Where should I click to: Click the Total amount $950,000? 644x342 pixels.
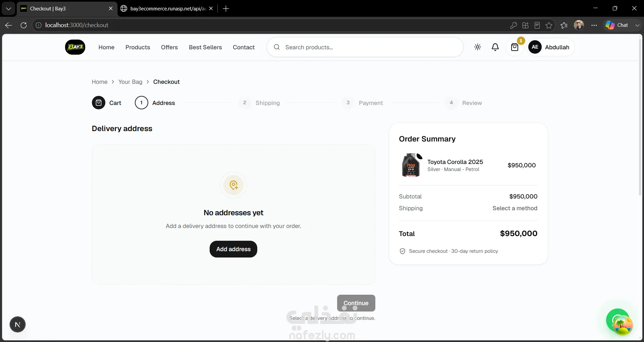pos(519,233)
